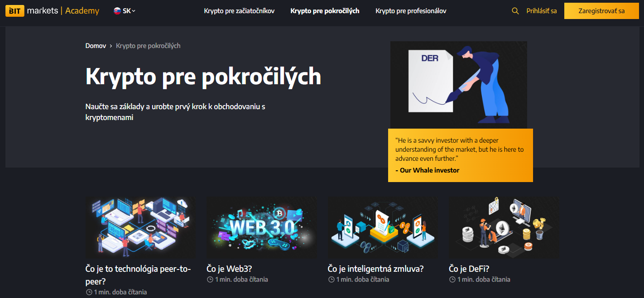644x298 pixels.
Task: Click the clock icon under Čo je Web3?
Action: (x=210, y=279)
